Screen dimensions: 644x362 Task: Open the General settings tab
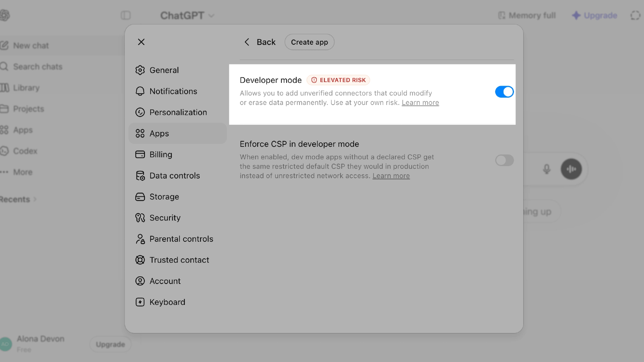pyautogui.click(x=178, y=70)
